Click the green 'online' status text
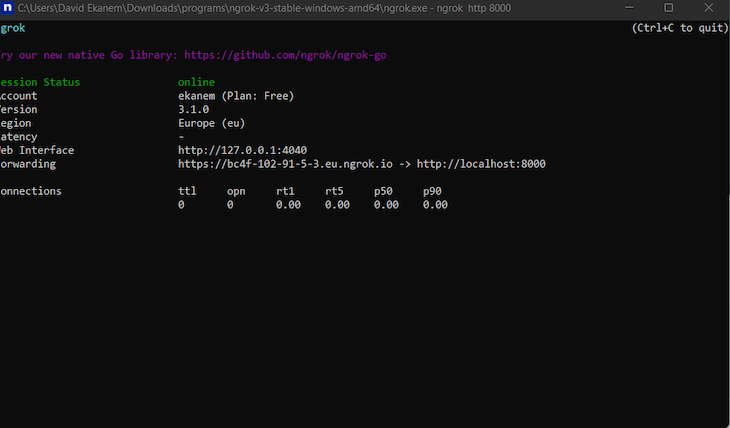Image resolution: width=730 pixels, height=428 pixels. 196,82
